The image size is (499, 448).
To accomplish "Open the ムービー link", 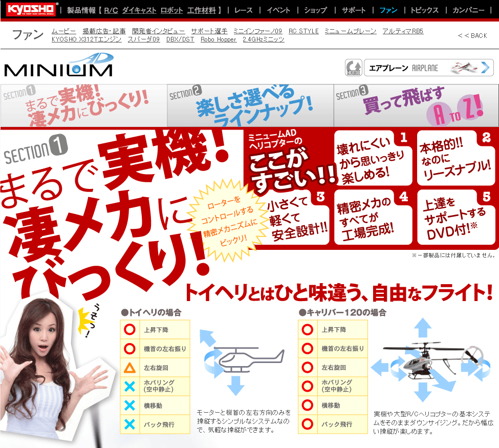I will (x=63, y=31).
